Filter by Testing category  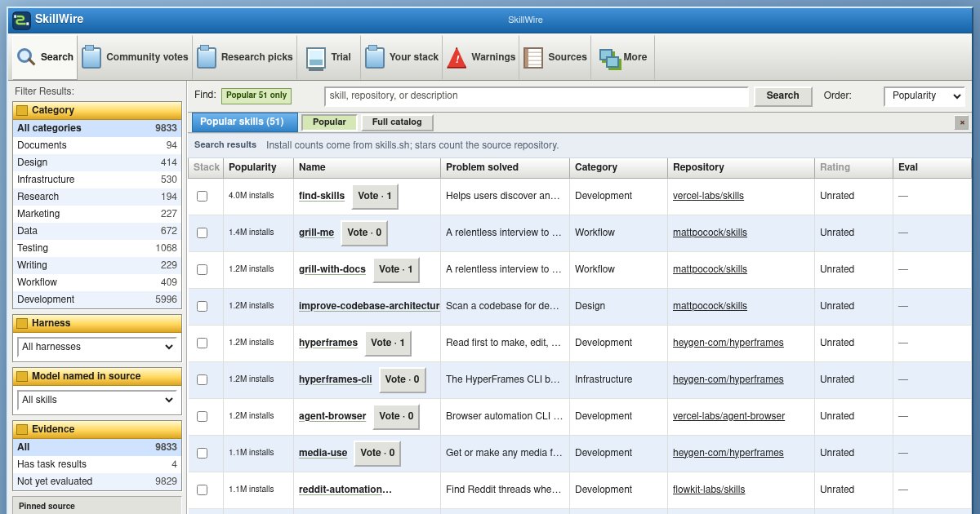click(97, 248)
